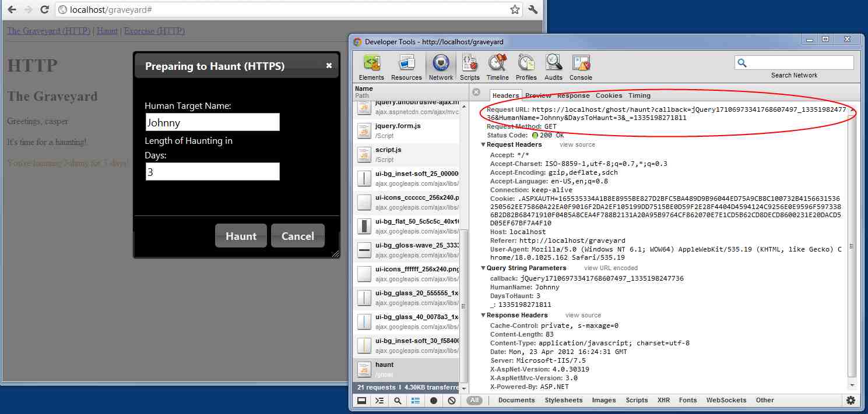Switch to the Scripts panel
Viewport: 868px width, 414px height.
(469, 67)
